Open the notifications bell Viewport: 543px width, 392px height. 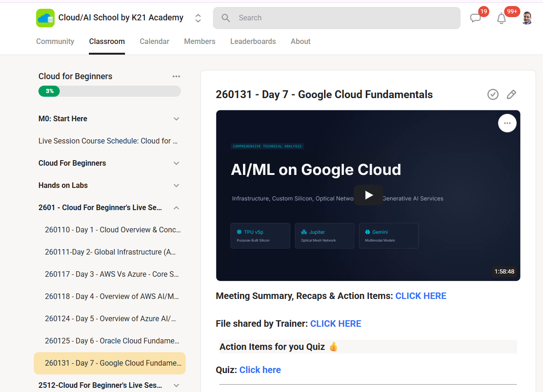pyautogui.click(x=501, y=19)
